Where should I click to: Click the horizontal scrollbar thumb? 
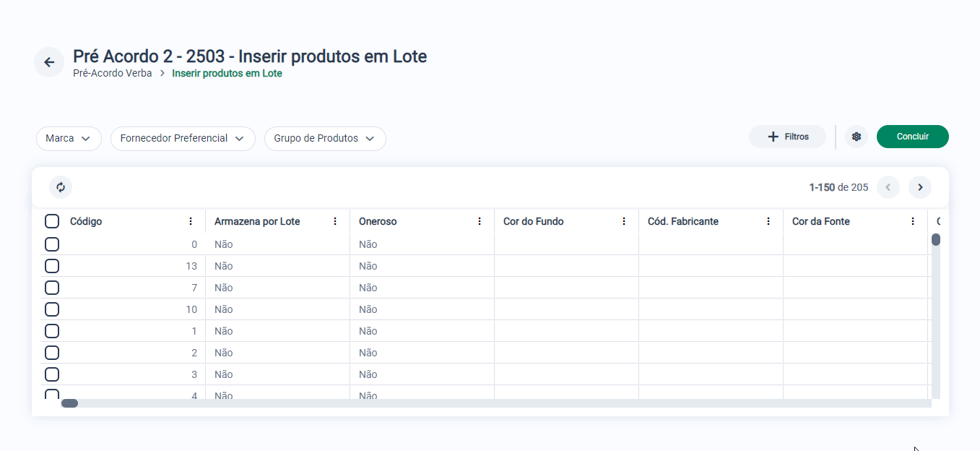(69, 403)
